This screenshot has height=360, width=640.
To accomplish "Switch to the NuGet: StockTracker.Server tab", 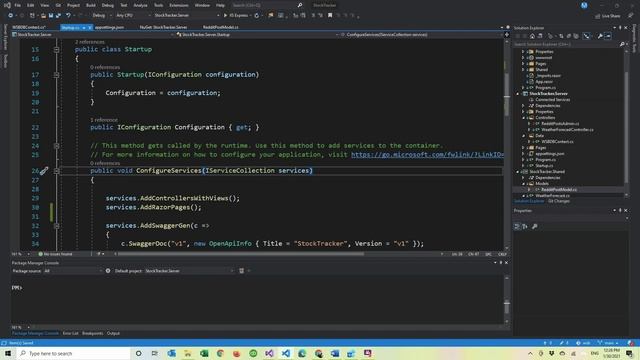I will coord(163,27).
